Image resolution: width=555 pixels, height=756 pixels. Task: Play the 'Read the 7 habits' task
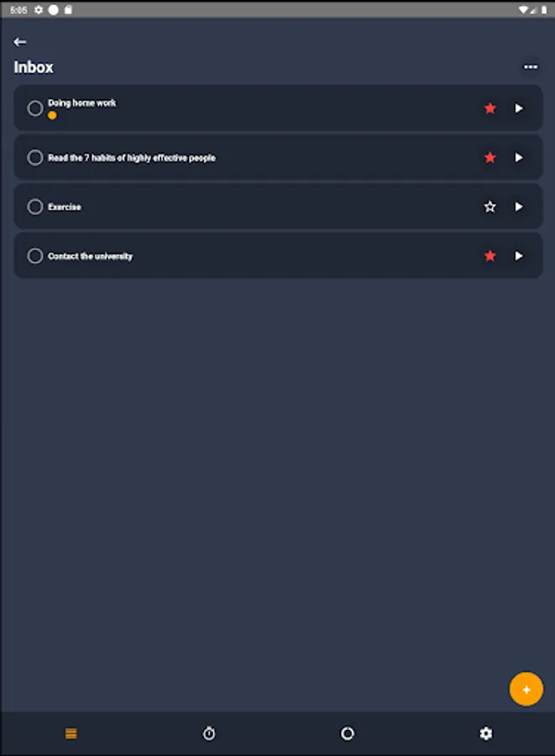point(519,158)
